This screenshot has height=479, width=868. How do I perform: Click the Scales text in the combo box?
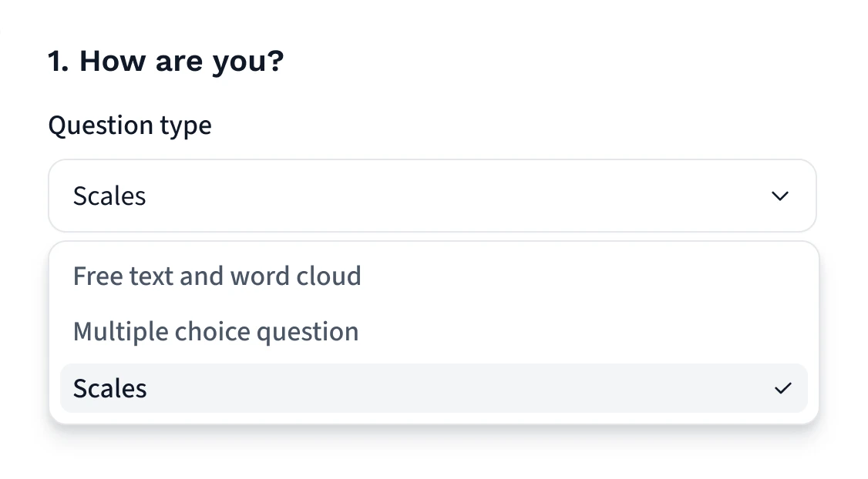point(109,196)
